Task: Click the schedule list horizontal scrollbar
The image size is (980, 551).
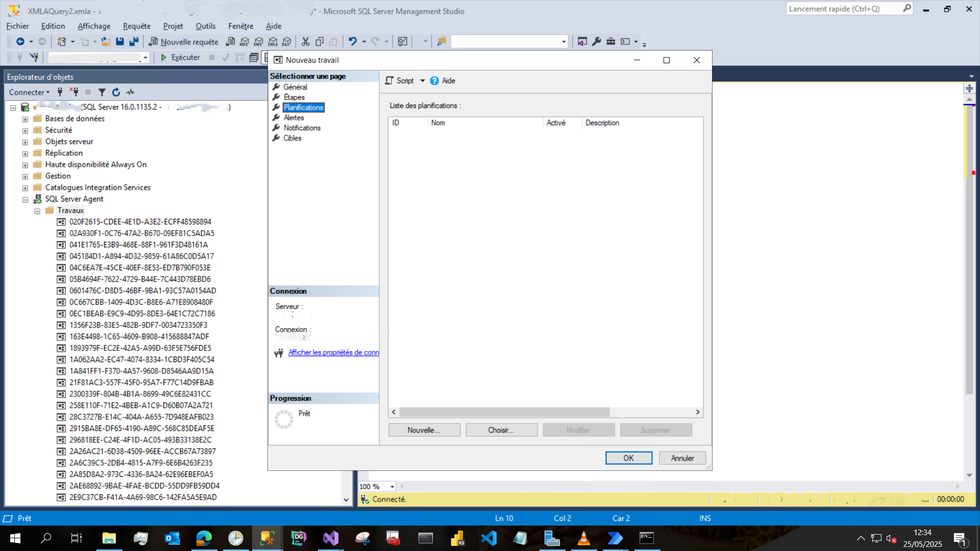Action: [504, 412]
